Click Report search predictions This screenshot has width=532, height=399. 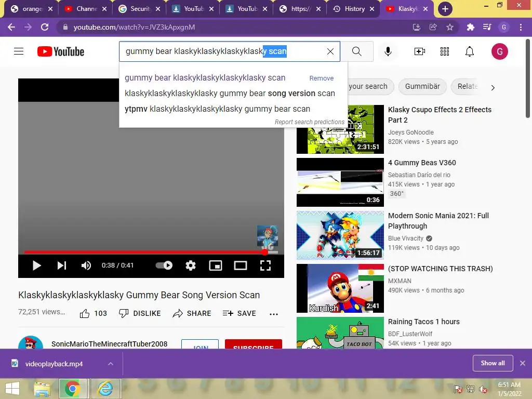pos(310,122)
